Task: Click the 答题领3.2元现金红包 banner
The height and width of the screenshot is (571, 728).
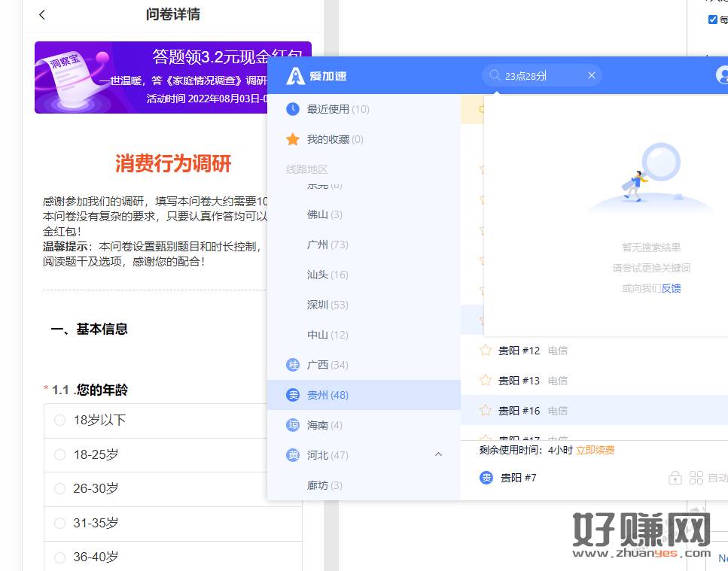Action: (151, 77)
